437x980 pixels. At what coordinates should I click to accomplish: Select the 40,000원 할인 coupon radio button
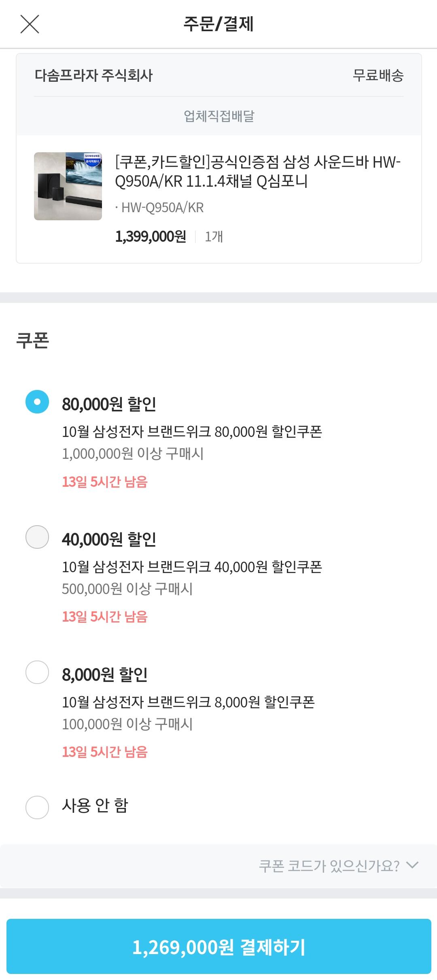click(37, 537)
